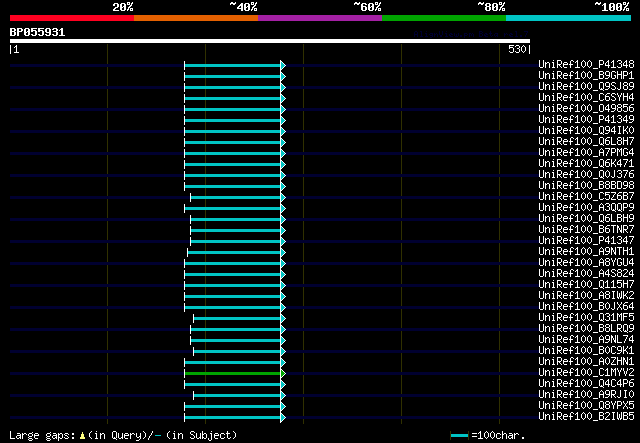Select the query name BP055931
Viewport: 640px width, 443px height.
pyautogui.click(x=37, y=32)
